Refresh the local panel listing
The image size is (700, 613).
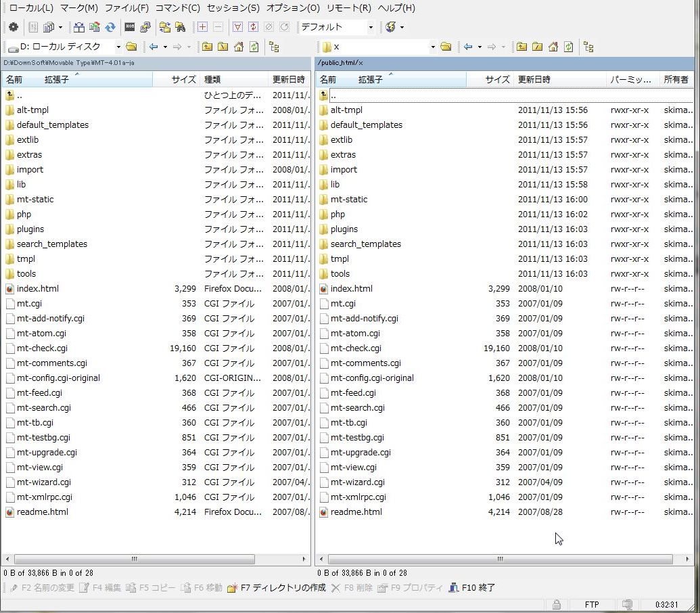pos(254,47)
